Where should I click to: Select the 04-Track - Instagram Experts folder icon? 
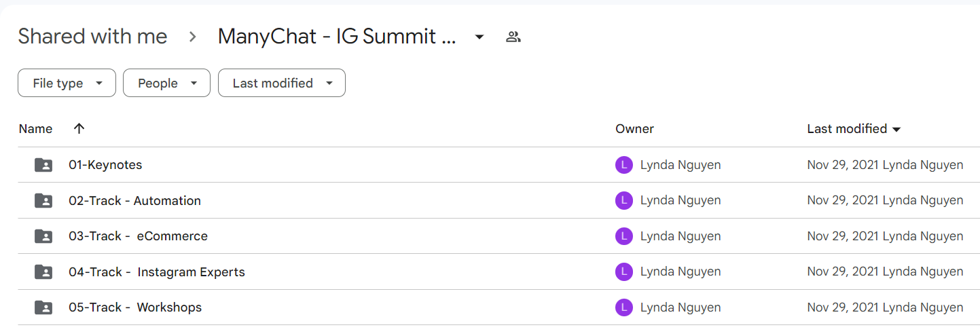click(x=43, y=272)
